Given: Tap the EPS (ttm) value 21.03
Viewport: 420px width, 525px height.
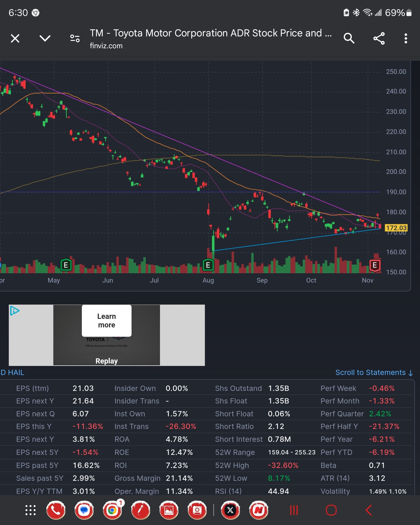Looking at the screenshot, I should point(83,388).
